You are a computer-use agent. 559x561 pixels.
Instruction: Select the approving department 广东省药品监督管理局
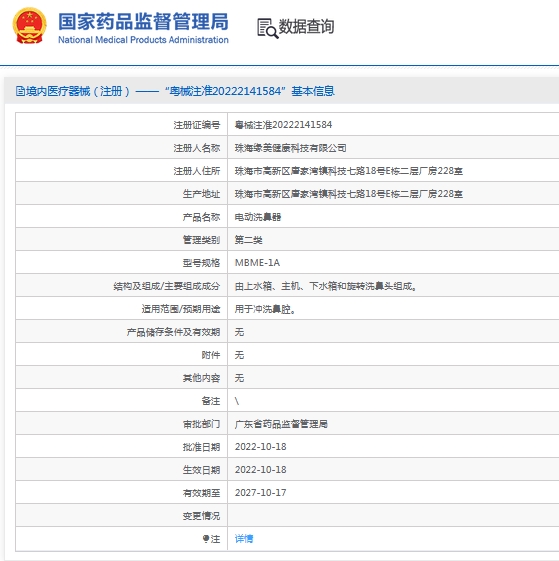tap(281, 424)
